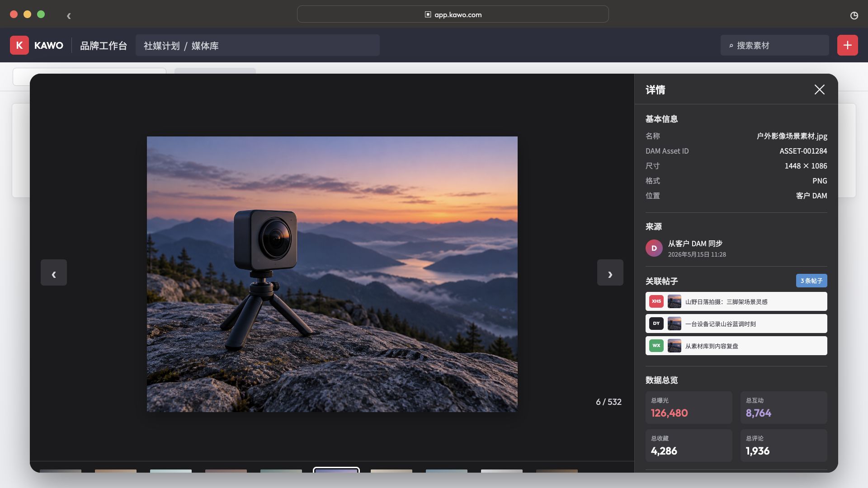Screen dimensions: 868x488
Task: Open the 社媒计划 breadcrumb
Action: 162,46
